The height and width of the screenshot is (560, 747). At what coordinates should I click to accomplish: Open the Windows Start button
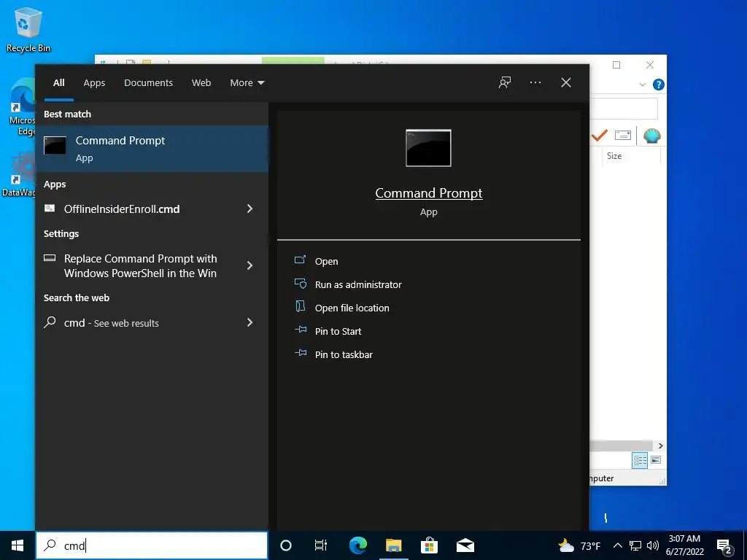coord(18,545)
